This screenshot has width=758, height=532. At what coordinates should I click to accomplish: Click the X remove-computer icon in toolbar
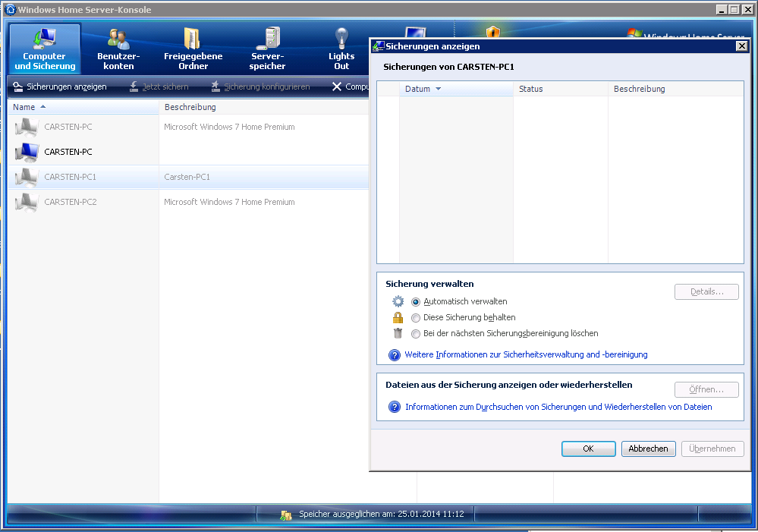pos(337,87)
